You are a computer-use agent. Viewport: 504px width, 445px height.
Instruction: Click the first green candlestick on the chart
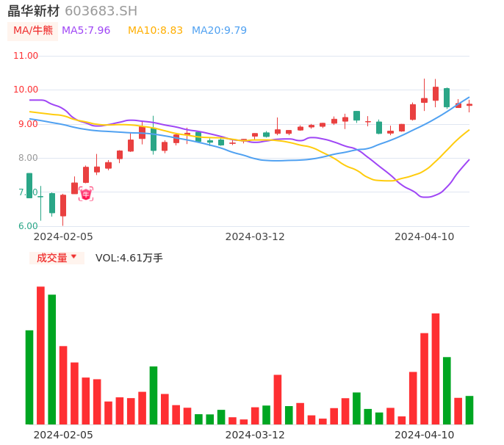point(29,186)
